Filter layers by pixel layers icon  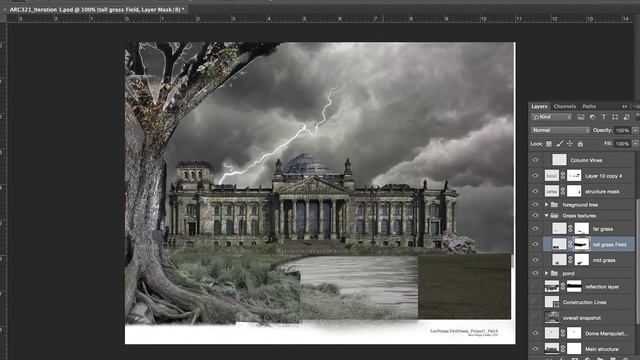581,117
